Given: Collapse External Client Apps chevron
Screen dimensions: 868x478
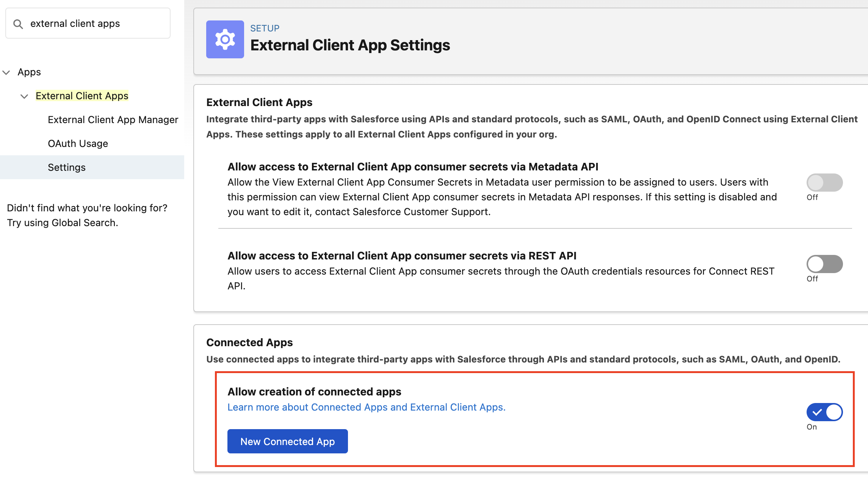Looking at the screenshot, I should coord(24,96).
